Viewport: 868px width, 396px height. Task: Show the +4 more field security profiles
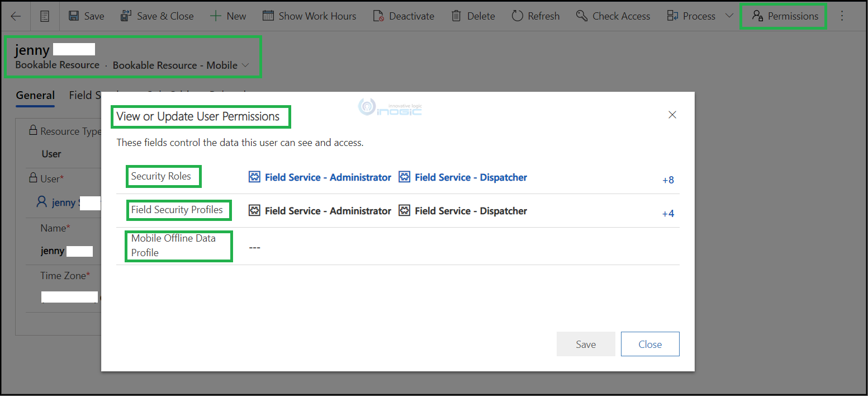pyautogui.click(x=668, y=214)
